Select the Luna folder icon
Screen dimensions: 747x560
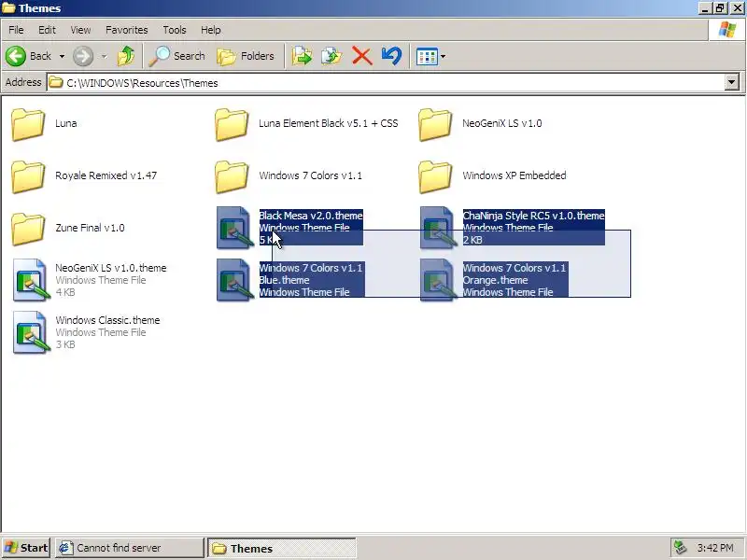click(x=28, y=124)
